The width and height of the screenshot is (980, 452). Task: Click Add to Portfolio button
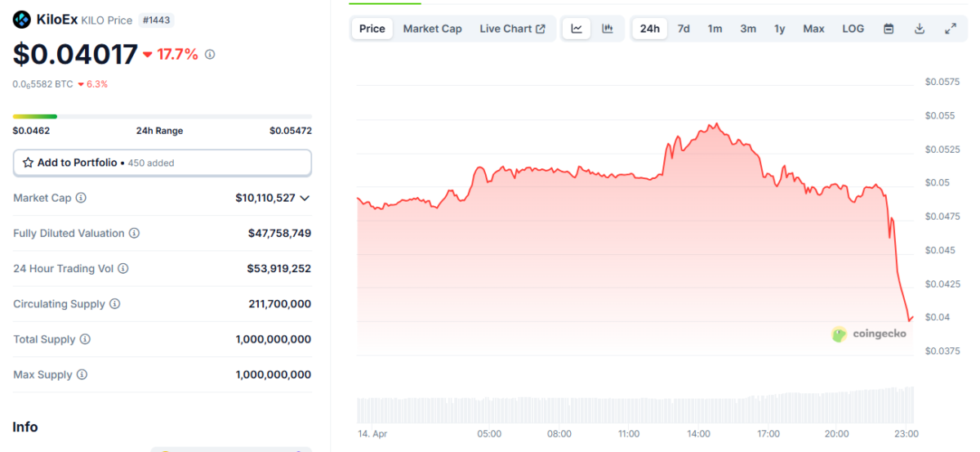pyautogui.click(x=162, y=163)
